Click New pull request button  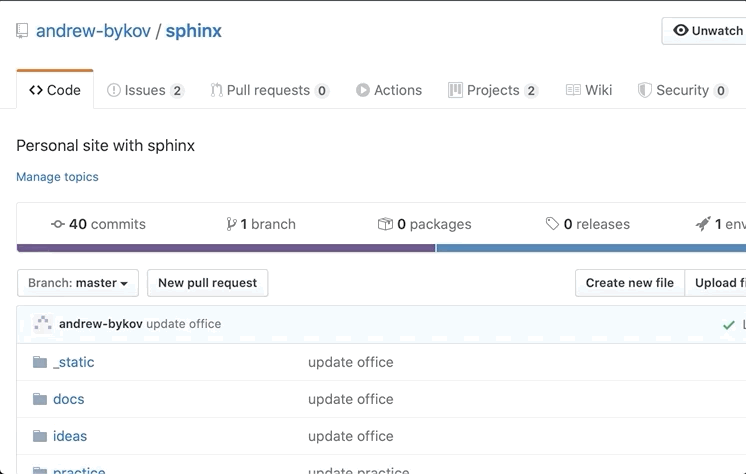207,283
